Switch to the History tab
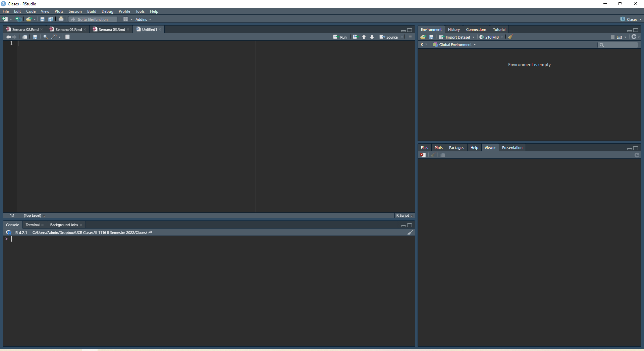The image size is (644, 351). [x=453, y=30]
